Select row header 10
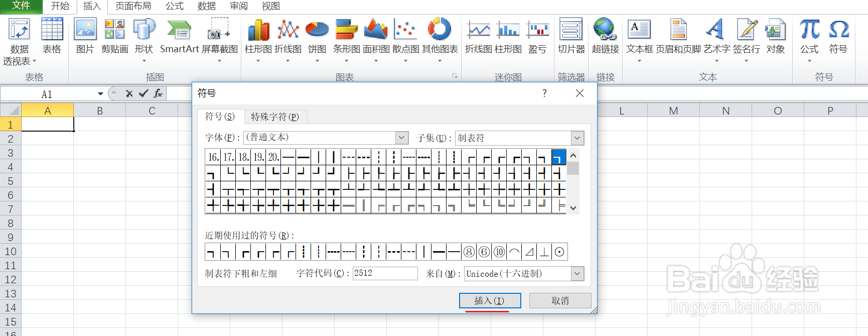Viewport: 868px width, 336px height. click(11, 251)
